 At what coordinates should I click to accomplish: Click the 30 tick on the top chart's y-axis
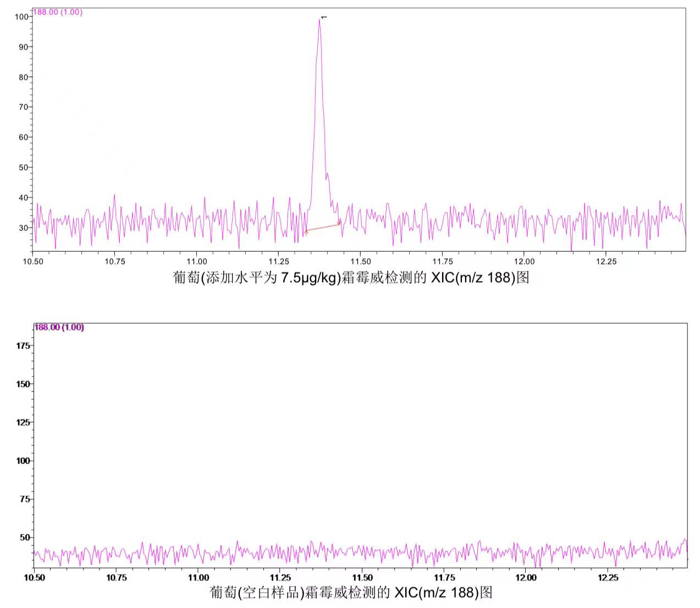pyautogui.click(x=23, y=228)
